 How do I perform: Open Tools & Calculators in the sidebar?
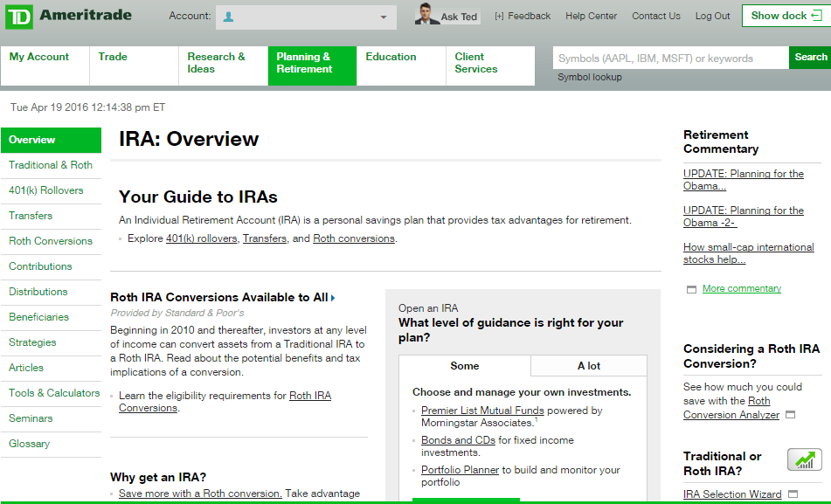tap(51, 393)
